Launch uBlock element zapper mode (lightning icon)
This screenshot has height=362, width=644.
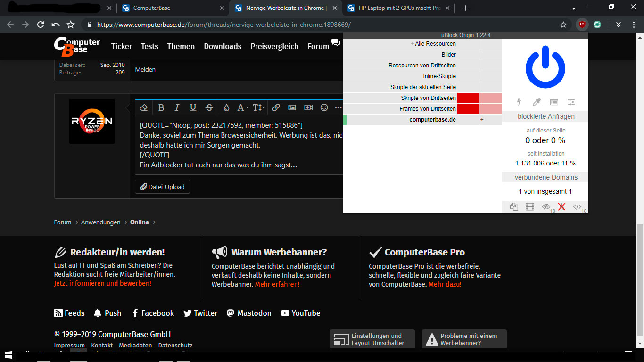point(520,102)
